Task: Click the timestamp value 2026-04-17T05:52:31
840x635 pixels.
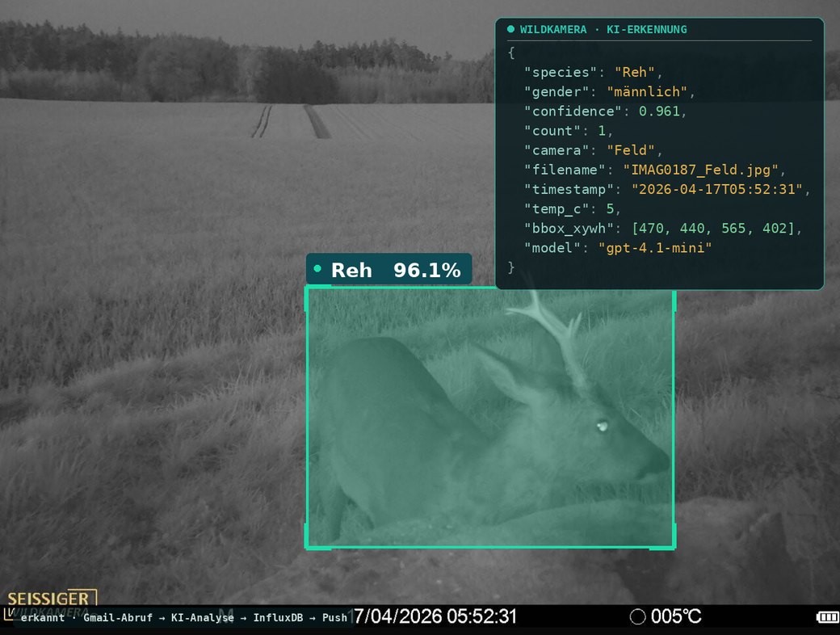Action: 717,189
